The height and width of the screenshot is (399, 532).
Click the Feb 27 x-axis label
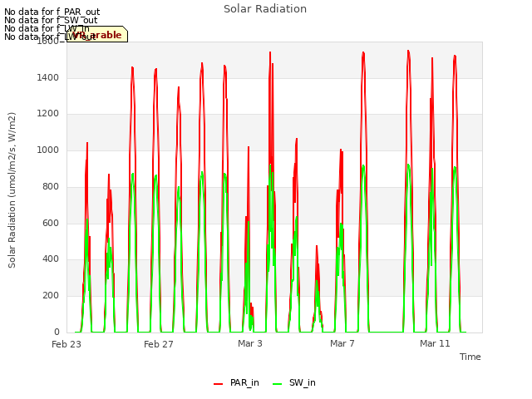click(159, 344)
